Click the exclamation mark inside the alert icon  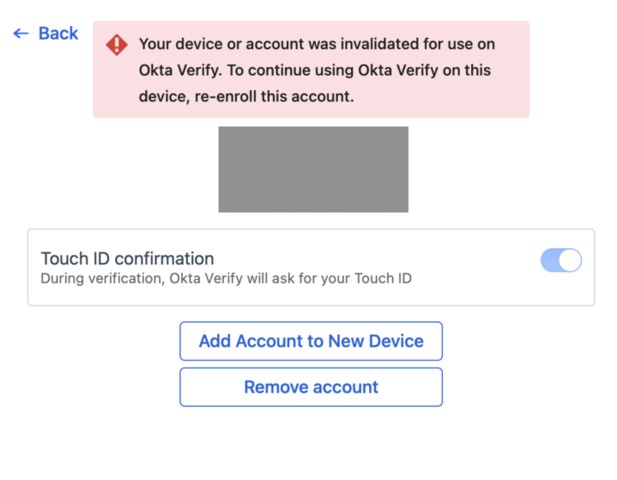(x=117, y=45)
